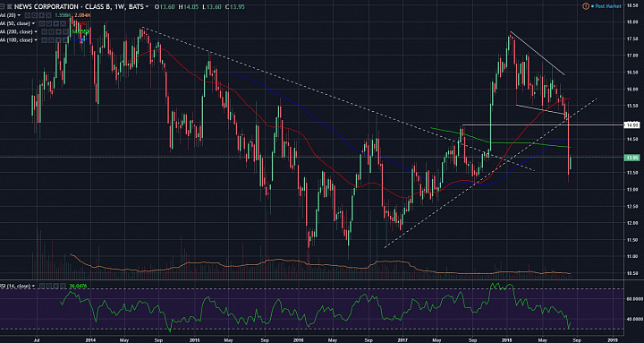Click the News Corporation Class B chart title
The height and width of the screenshot is (343, 644).
[80, 6]
